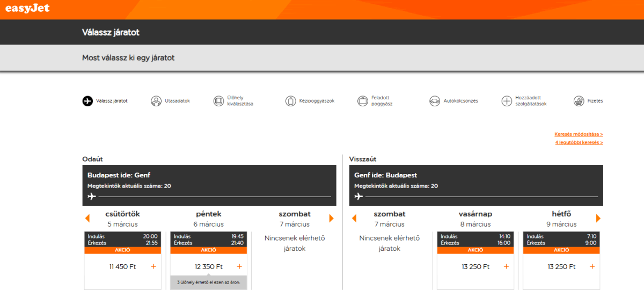
Task: Show later return dates after hétfő
Action: (598, 219)
